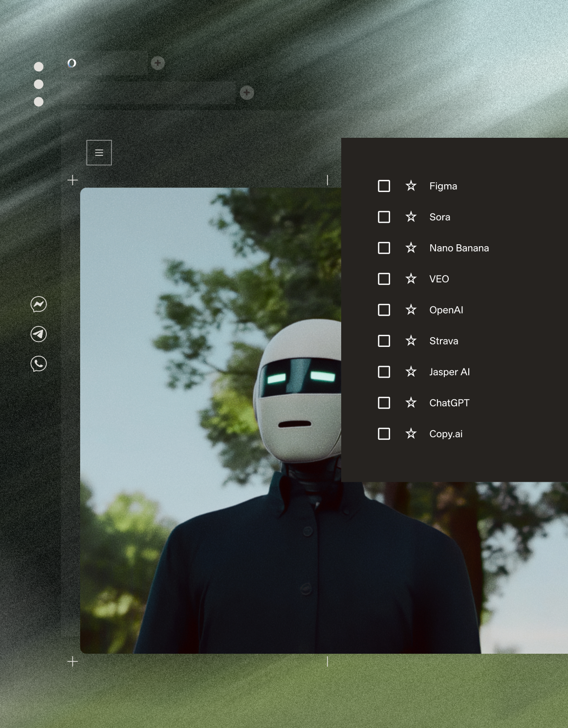Click the hamburger menu button
568x728 pixels.
(99, 152)
